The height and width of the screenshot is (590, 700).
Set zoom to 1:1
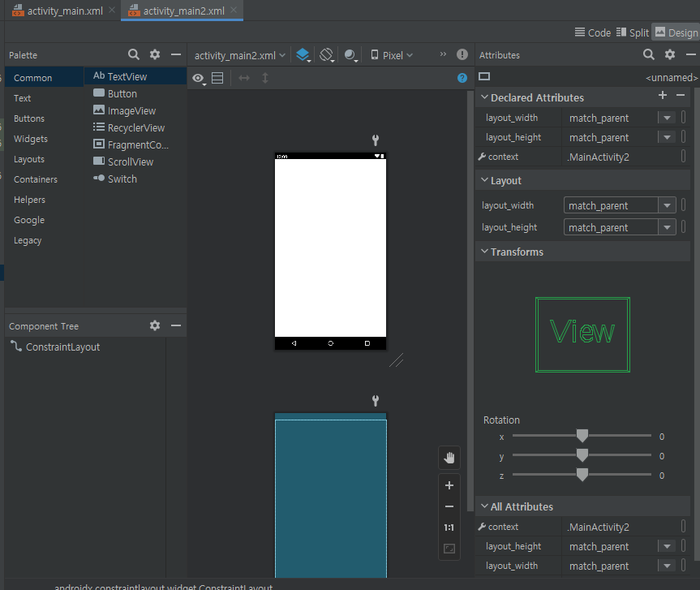(449, 528)
